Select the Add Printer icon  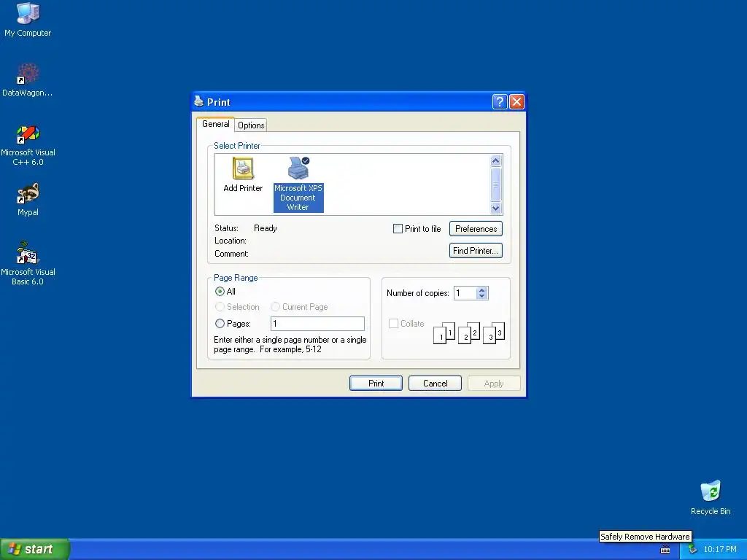click(x=243, y=175)
